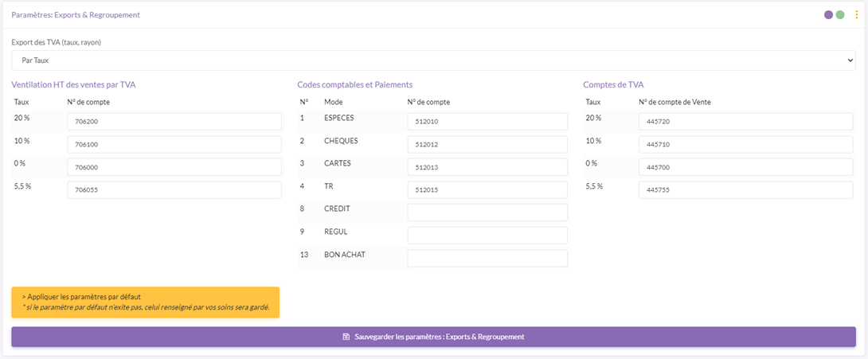This screenshot has width=868, height=359.
Task: Select the empty BON ACHAT account field
Action: tap(487, 259)
